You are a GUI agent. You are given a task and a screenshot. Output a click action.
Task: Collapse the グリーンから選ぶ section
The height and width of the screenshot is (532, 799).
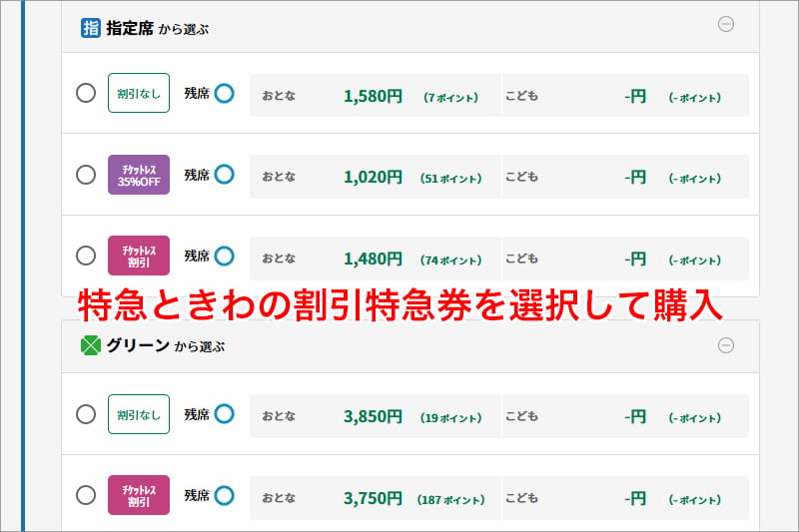pos(726,345)
